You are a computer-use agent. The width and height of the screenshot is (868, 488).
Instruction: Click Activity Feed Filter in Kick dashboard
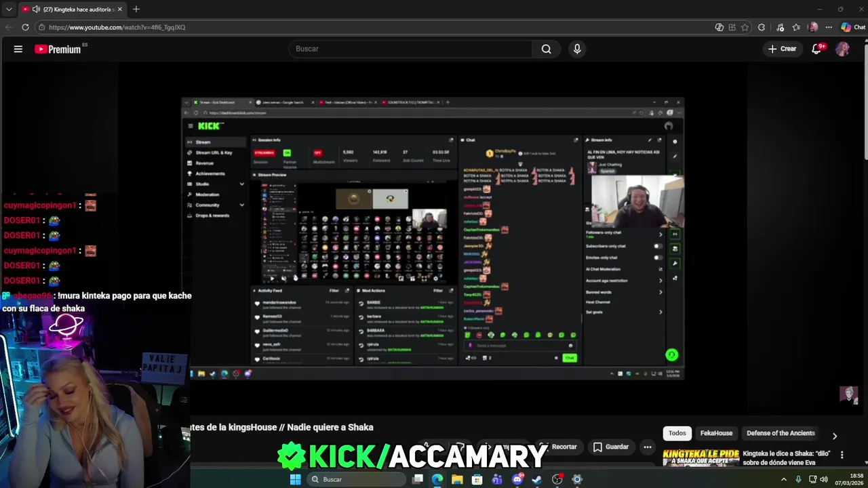pyautogui.click(x=334, y=290)
